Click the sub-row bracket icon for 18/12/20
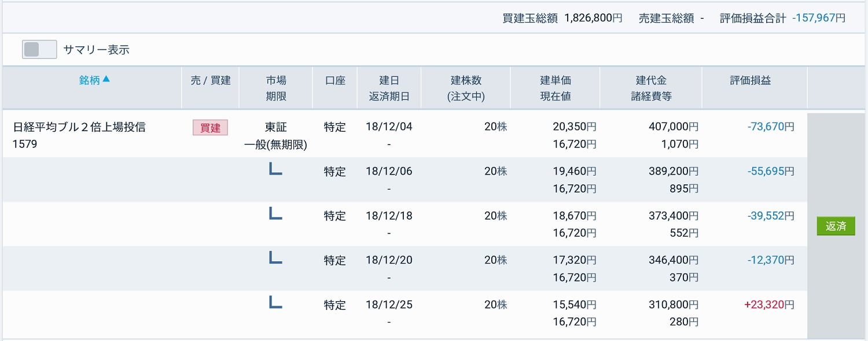This screenshot has width=868, height=341. click(x=275, y=258)
